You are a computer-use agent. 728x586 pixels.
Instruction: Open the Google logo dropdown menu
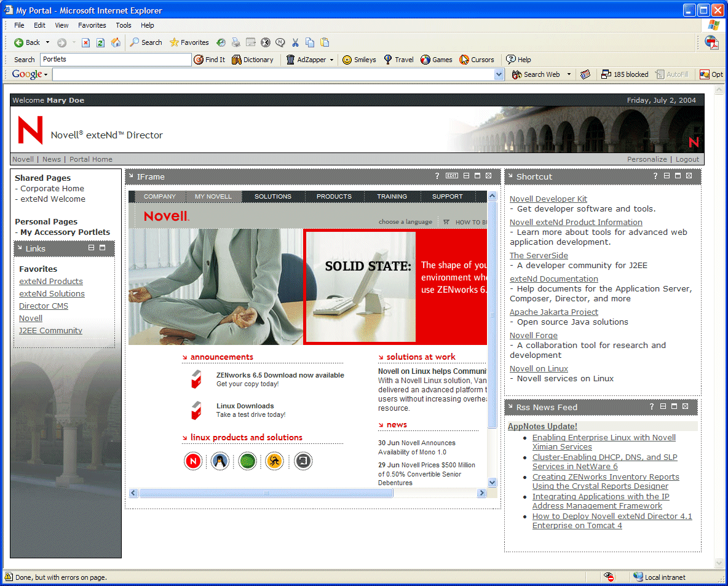(x=30, y=74)
